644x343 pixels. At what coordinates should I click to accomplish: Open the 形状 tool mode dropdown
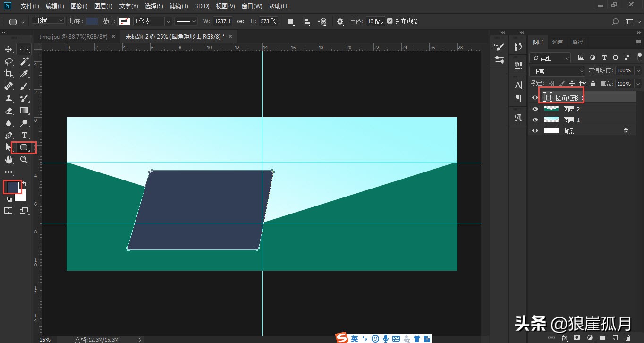pyautogui.click(x=48, y=21)
